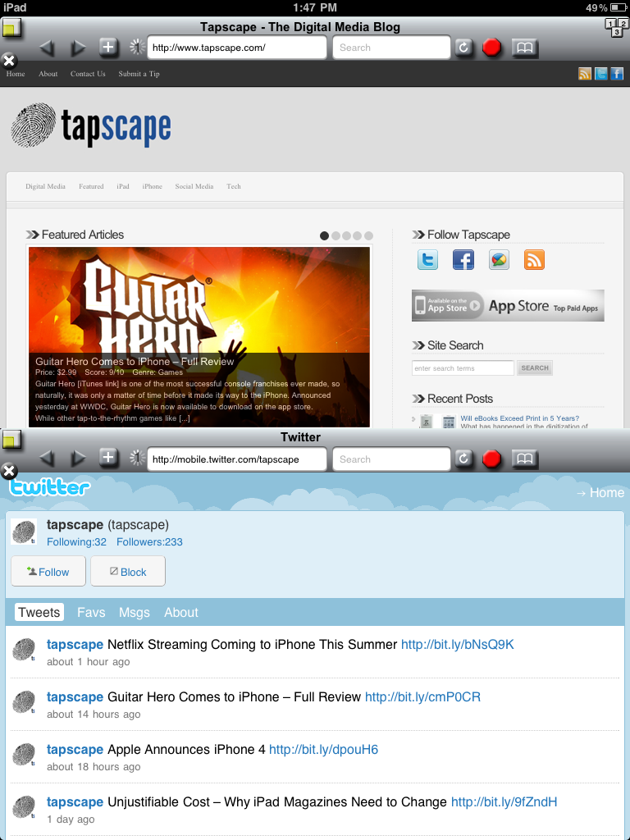Block the tapscape Twitter account
630x840 pixels.
pyautogui.click(x=127, y=572)
